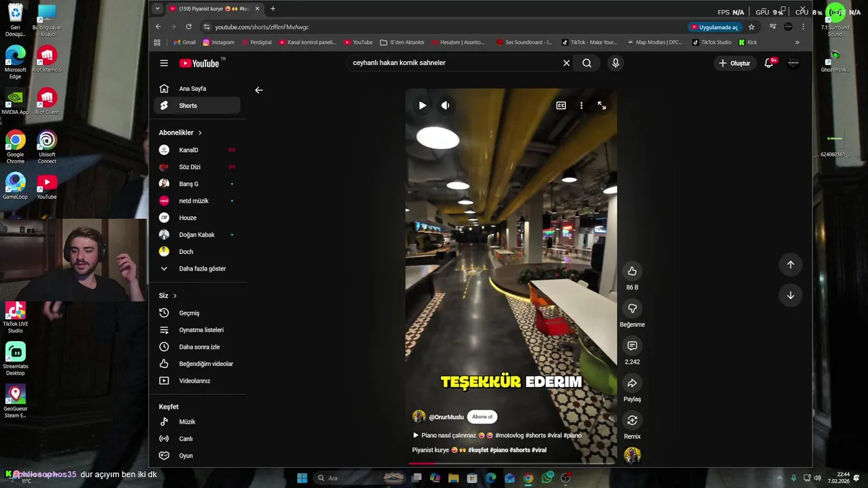
Task: Dislike the Short with Beğenme
Action: point(632,308)
